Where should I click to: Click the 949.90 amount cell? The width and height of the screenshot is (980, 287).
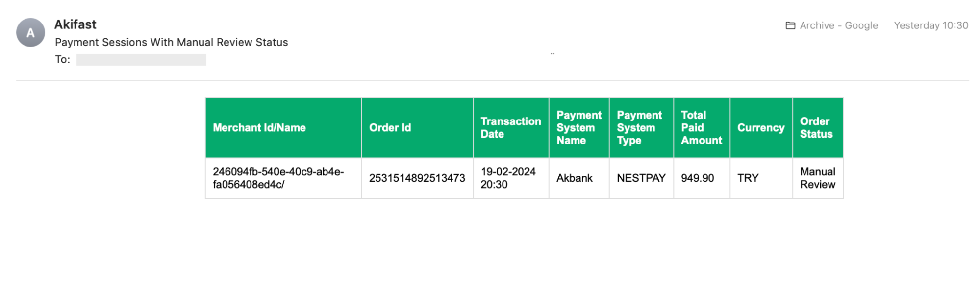coord(697,178)
